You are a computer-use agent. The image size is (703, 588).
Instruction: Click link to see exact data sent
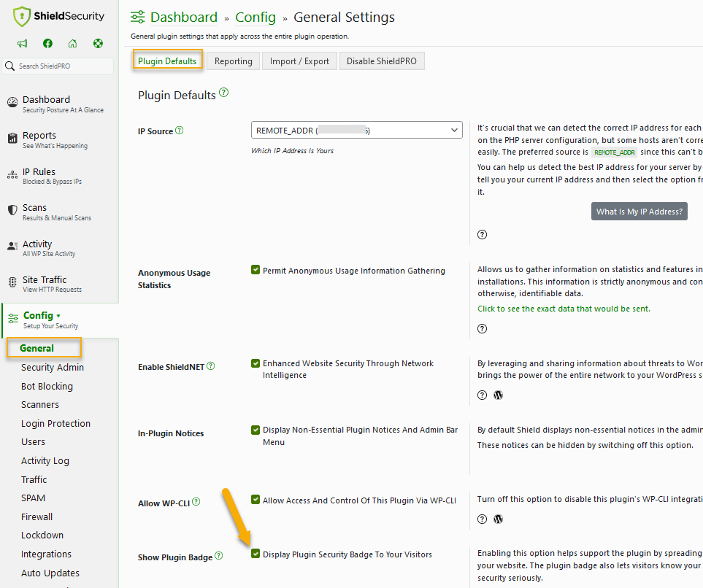click(x=564, y=309)
